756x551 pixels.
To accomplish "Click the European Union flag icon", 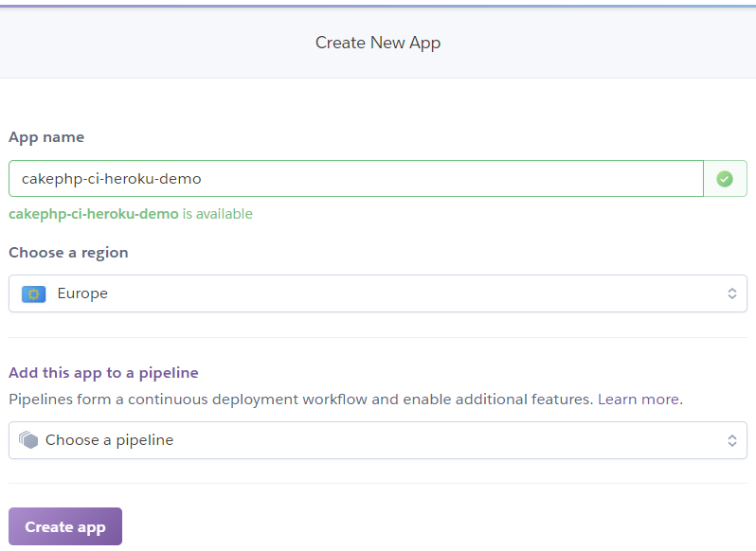I will point(34,293).
